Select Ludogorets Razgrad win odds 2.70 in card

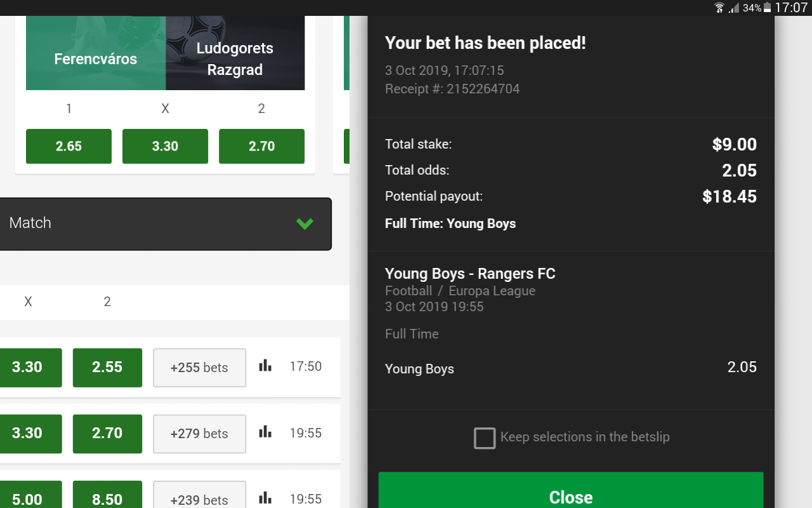261,146
